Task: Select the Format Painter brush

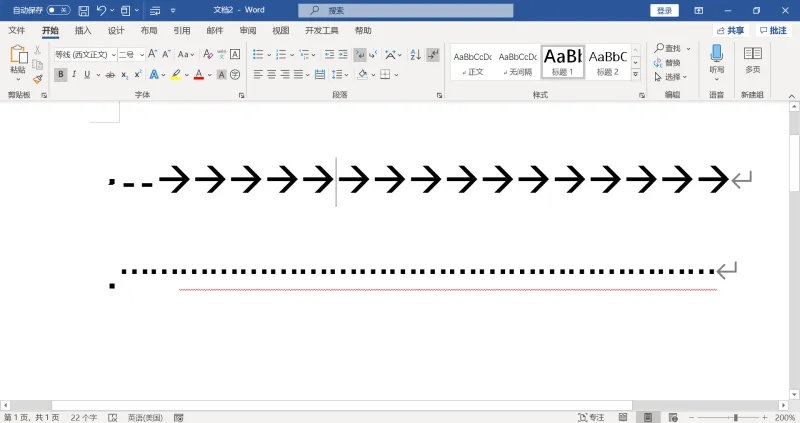Action: (37, 79)
